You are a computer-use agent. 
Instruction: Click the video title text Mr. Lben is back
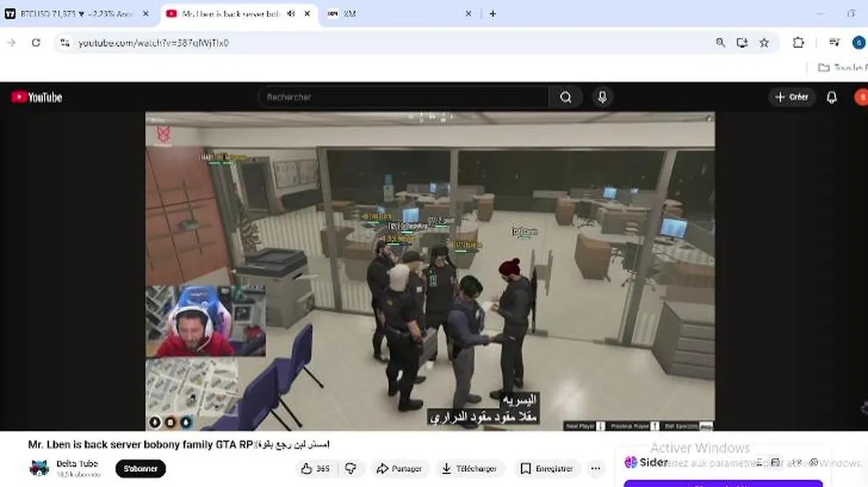tap(178, 444)
